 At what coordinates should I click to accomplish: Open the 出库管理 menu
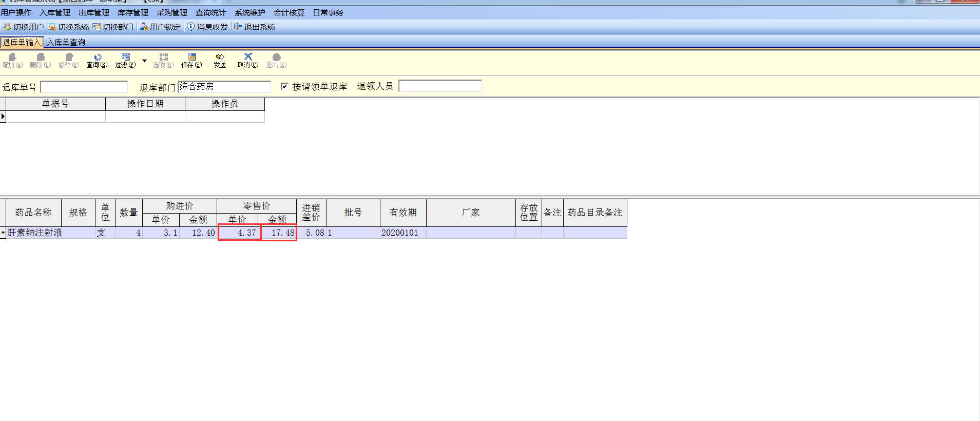94,12
